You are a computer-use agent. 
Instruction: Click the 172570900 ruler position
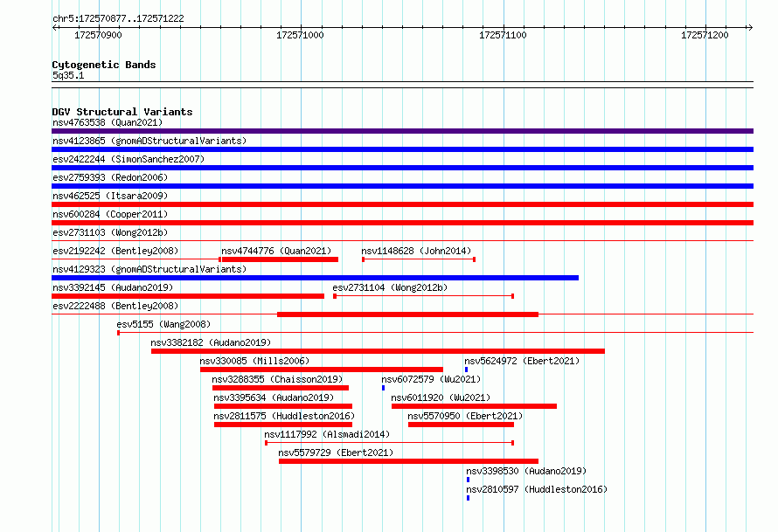coord(98,35)
